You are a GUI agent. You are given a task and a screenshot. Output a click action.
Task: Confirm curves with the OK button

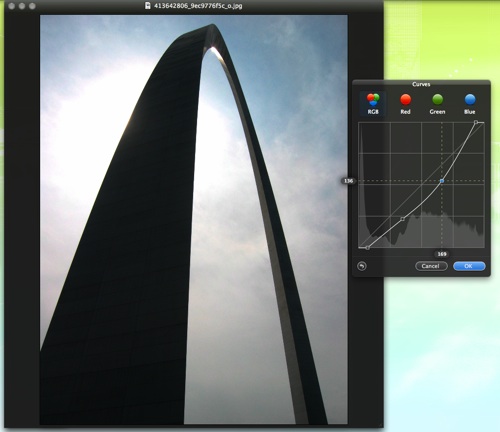469,266
